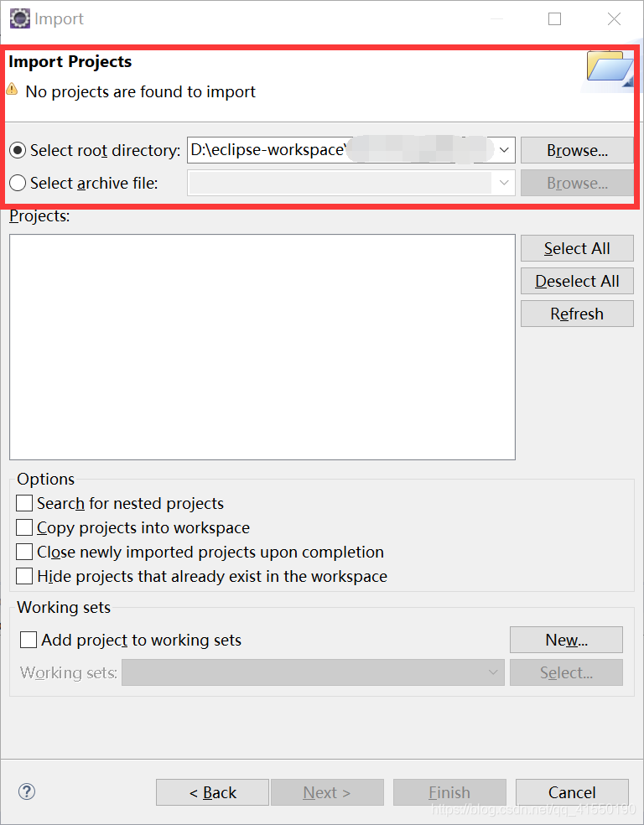Refresh the projects list
The width and height of the screenshot is (644, 825).
coord(577,314)
